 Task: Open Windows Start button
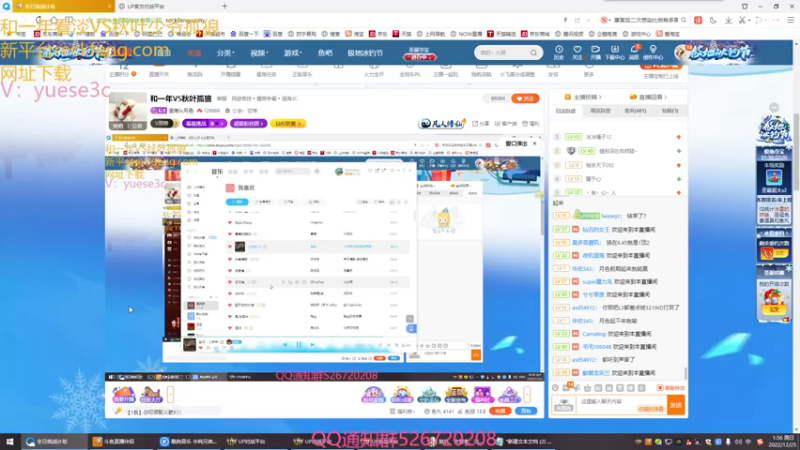[x=9, y=441]
